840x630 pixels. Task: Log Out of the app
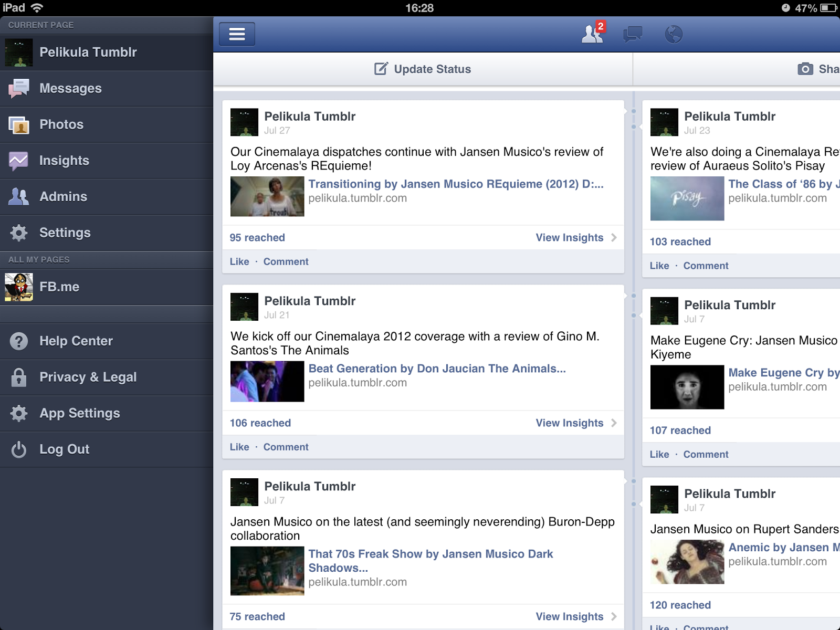coord(107,449)
